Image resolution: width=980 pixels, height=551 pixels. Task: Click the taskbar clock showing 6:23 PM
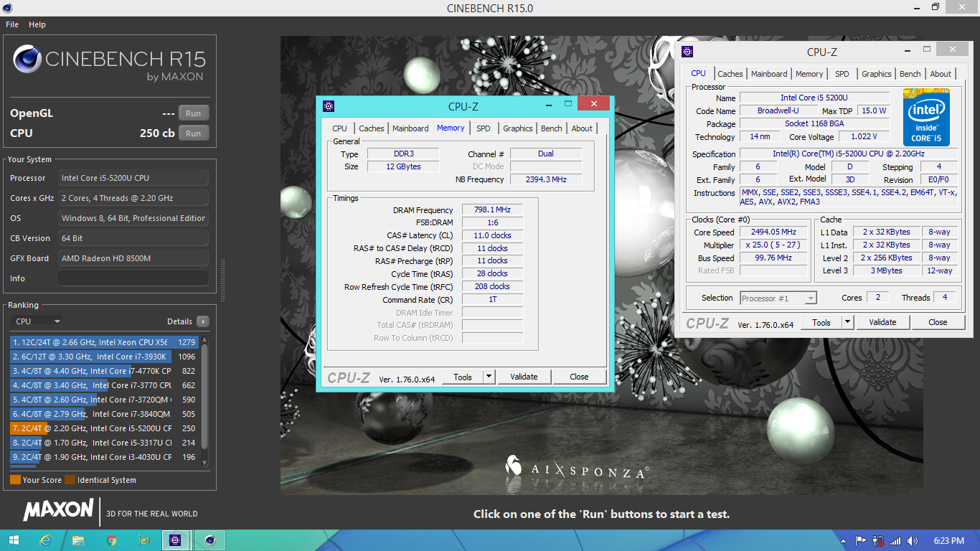[949, 541]
